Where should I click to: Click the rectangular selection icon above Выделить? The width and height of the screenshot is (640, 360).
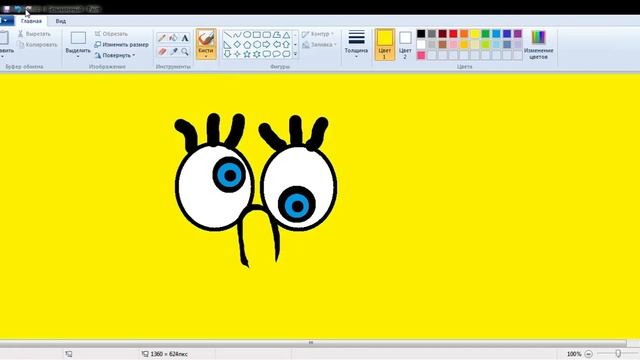coord(78,38)
